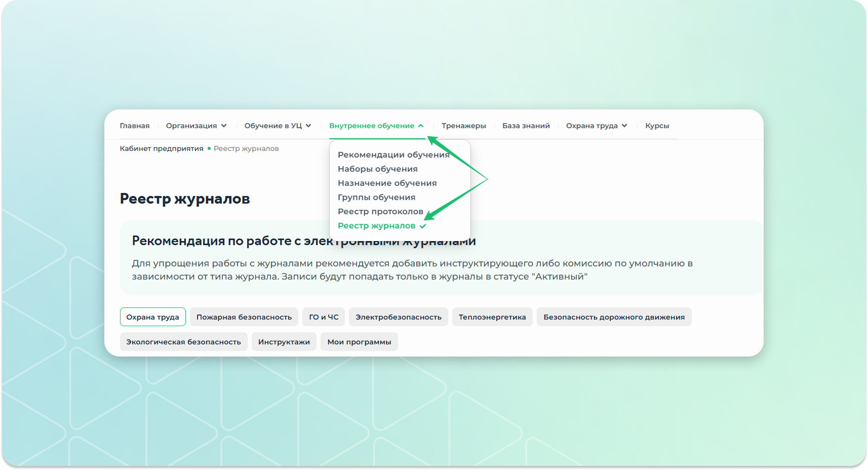Viewport: 868px width, 470px height.
Task: Collapse the Внутреннее обучение menu
Action: 376,126
